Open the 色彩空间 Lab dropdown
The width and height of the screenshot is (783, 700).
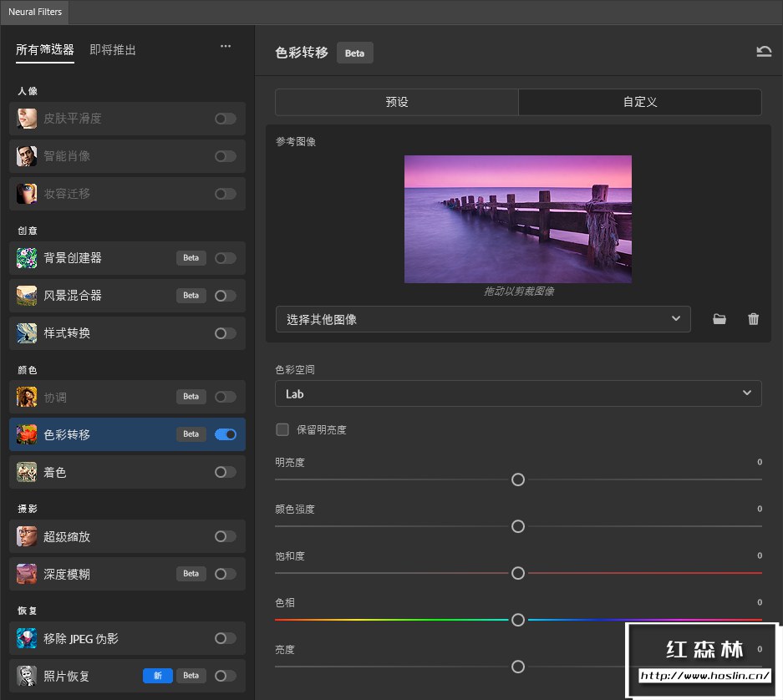[x=518, y=393]
